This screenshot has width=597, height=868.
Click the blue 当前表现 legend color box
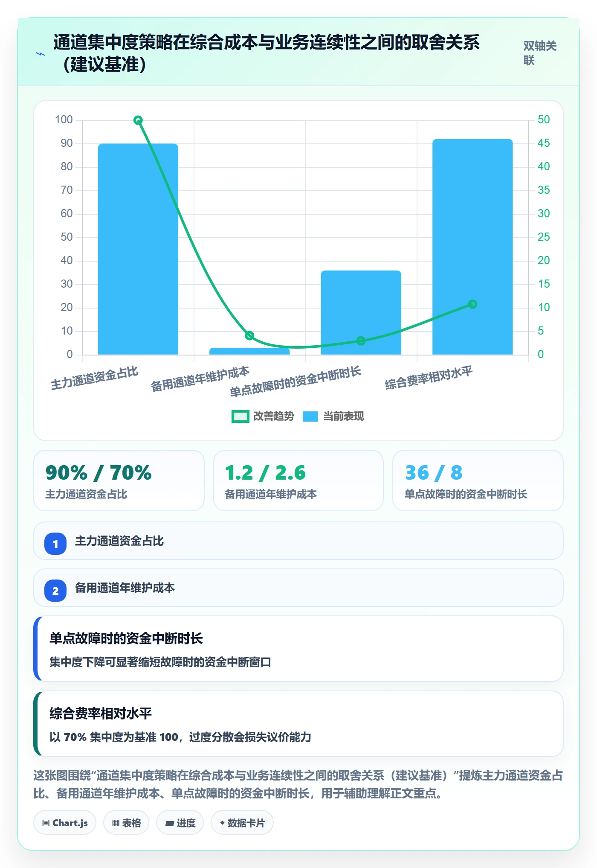tap(310, 417)
